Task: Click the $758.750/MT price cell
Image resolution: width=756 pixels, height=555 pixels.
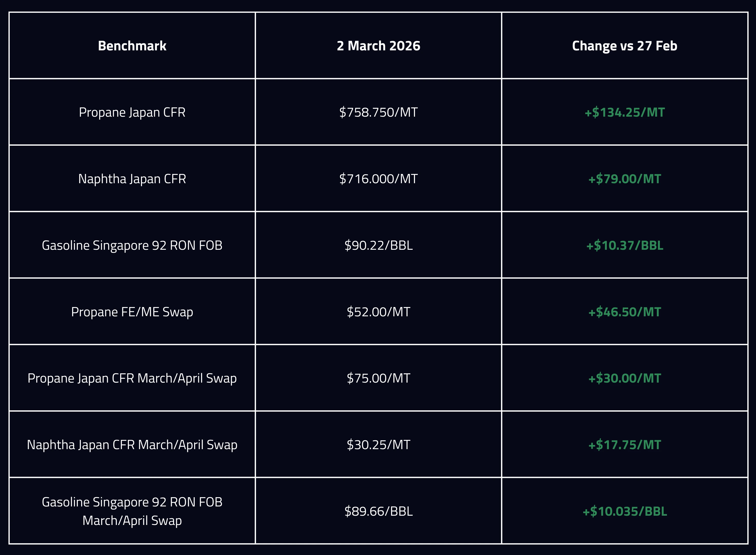Action: click(378, 112)
